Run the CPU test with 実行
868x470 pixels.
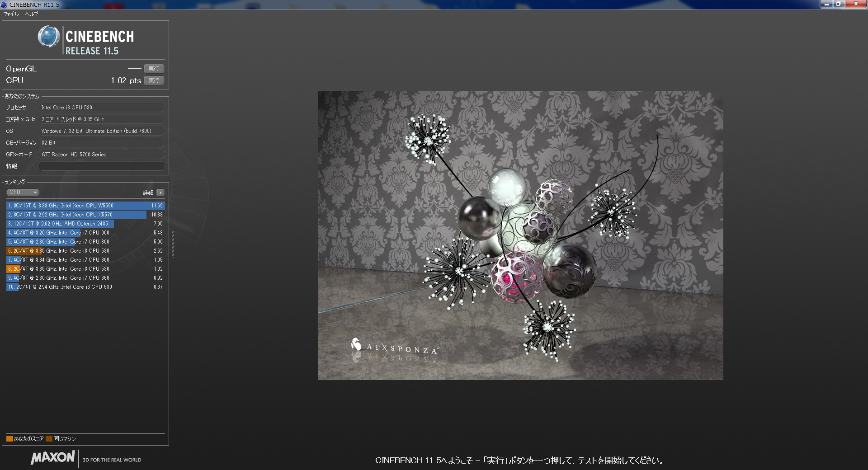(154, 80)
